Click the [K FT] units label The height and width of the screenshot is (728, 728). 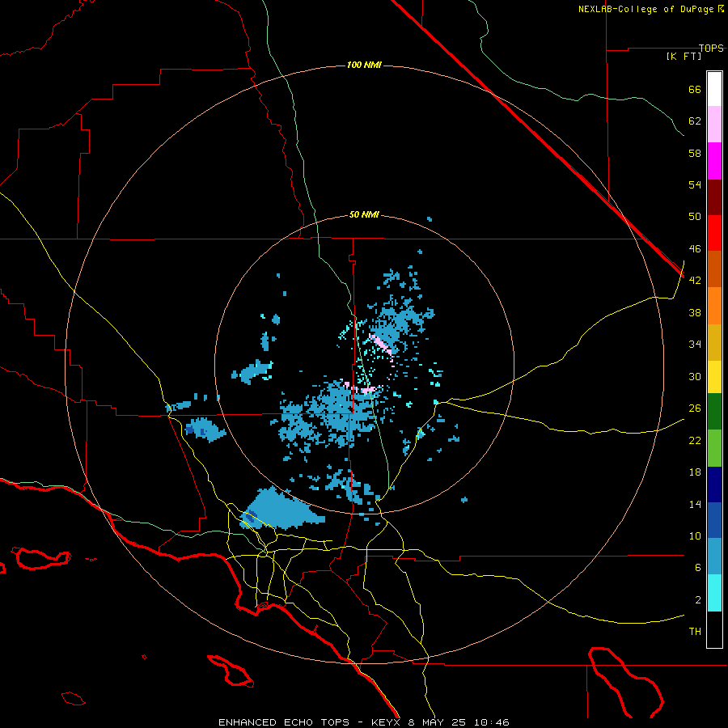tap(684, 56)
